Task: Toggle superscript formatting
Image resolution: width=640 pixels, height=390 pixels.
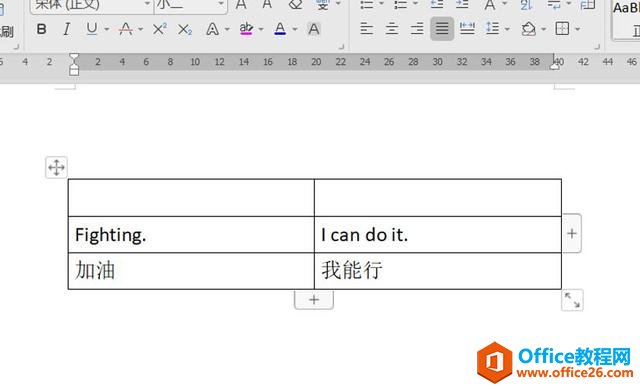Action: [160, 29]
